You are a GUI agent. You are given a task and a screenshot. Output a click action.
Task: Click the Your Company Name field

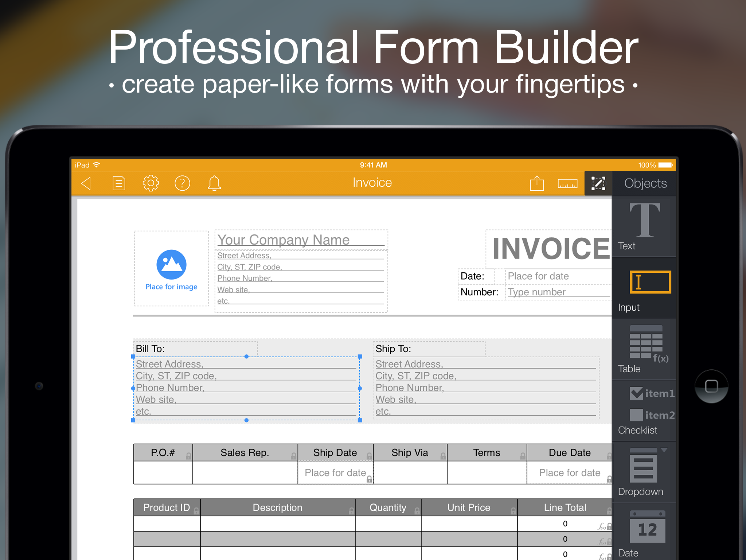click(301, 240)
